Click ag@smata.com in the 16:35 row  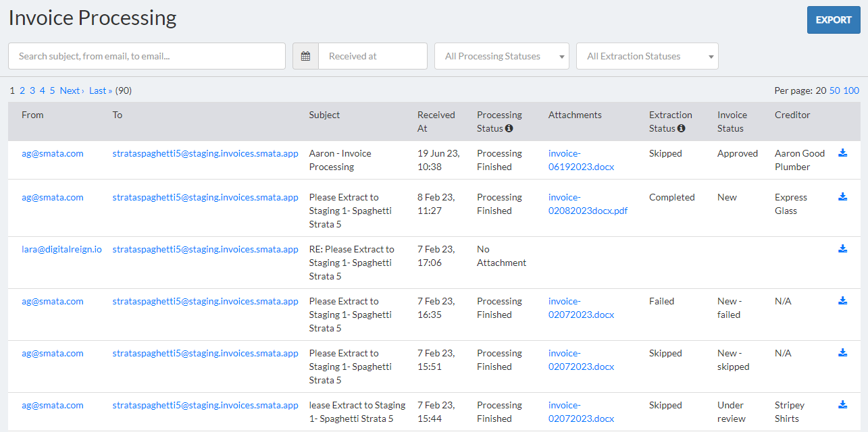(53, 301)
